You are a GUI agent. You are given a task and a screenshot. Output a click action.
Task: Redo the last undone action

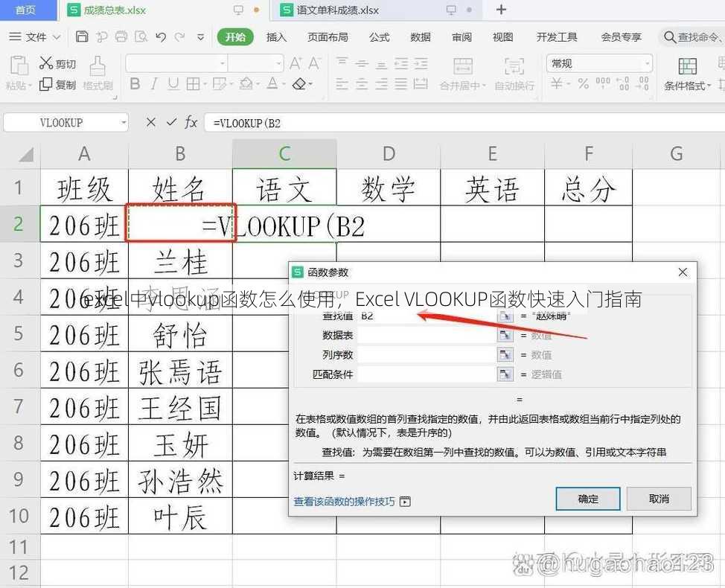coord(180,37)
